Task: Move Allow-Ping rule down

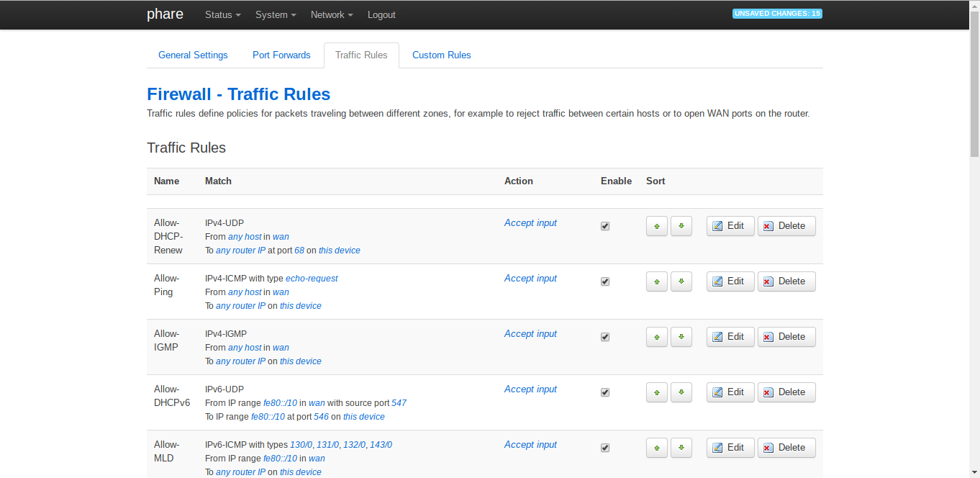Action: pos(681,281)
